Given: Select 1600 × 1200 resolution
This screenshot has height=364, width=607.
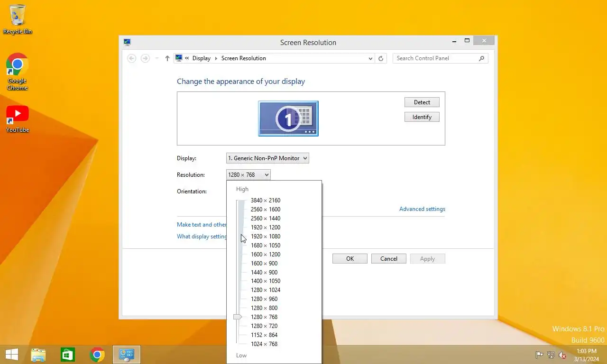Looking at the screenshot, I should [x=266, y=255].
